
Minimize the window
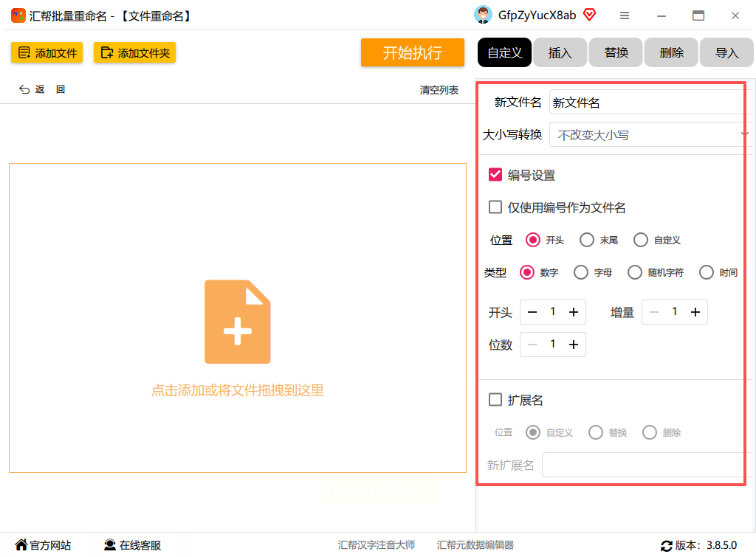[x=661, y=16]
